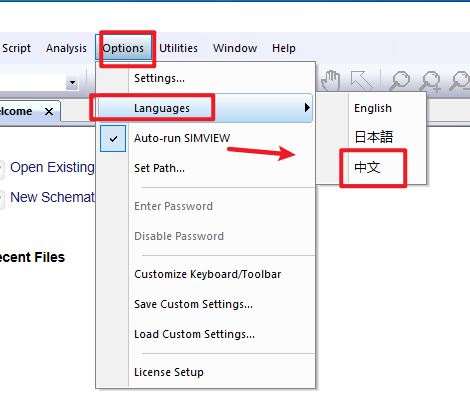Image resolution: width=470 pixels, height=417 pixels.
Task: Open the toolbar combo box dropdown arrow
Action: (x=72, y=82)
